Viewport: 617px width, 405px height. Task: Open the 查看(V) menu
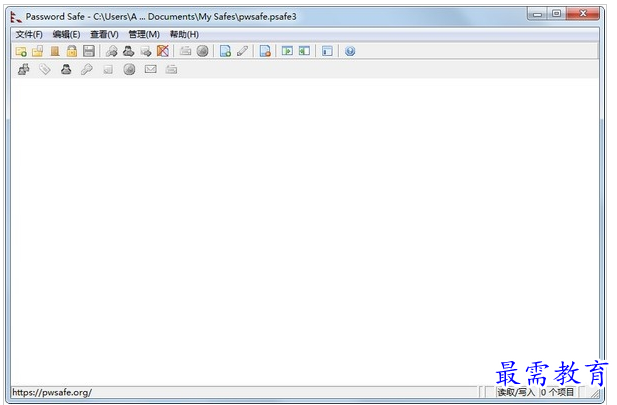104,35
